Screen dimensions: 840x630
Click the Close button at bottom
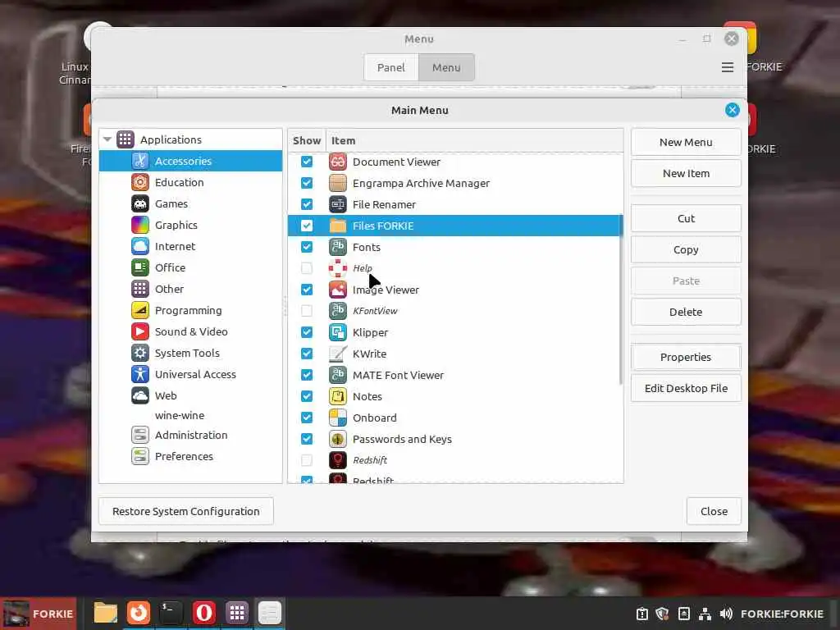click(714, 511)
